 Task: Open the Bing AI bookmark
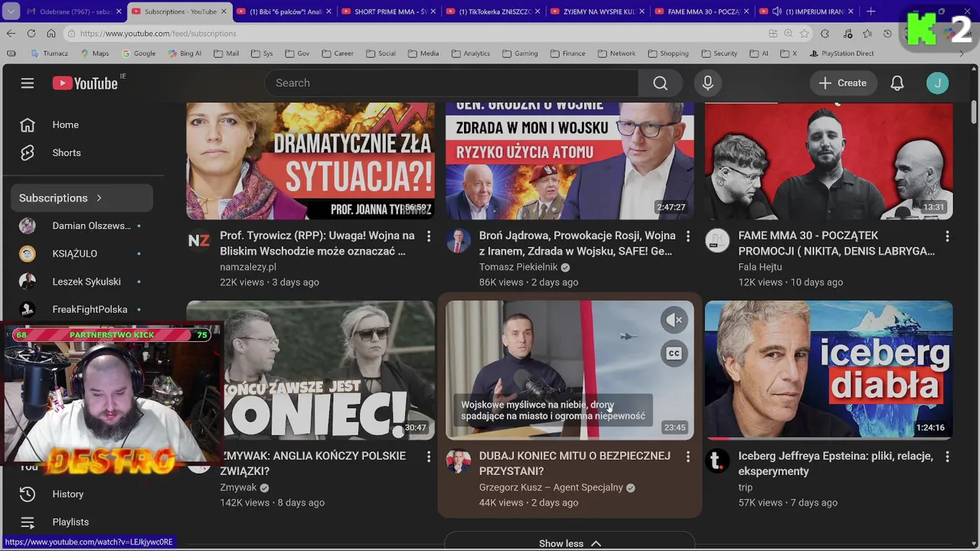(184, 54)
